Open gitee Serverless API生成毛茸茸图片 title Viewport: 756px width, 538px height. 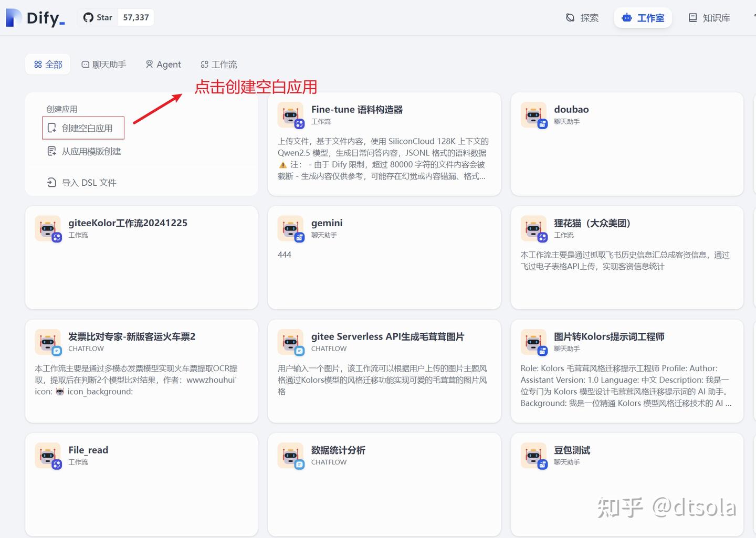(x=387, y=336)
